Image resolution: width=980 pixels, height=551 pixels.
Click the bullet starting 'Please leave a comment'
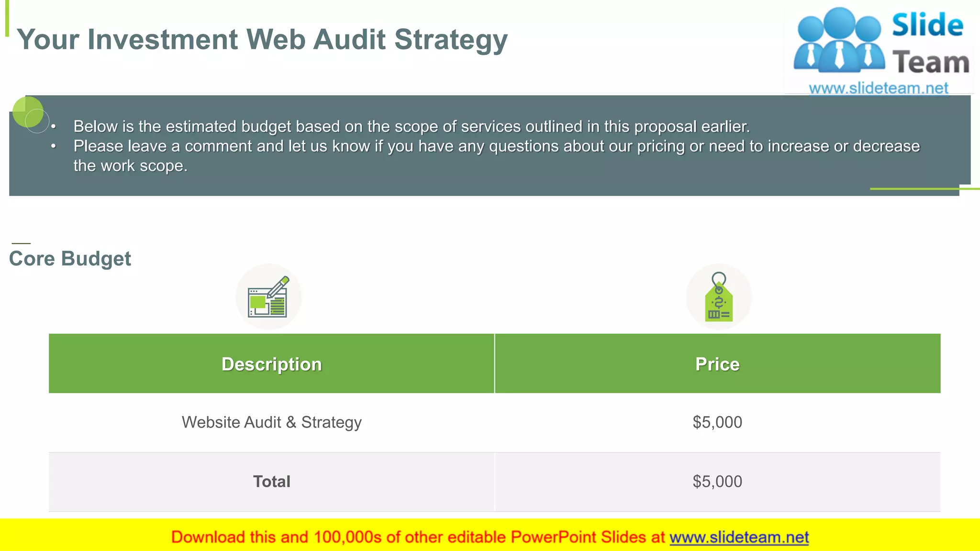496,155
